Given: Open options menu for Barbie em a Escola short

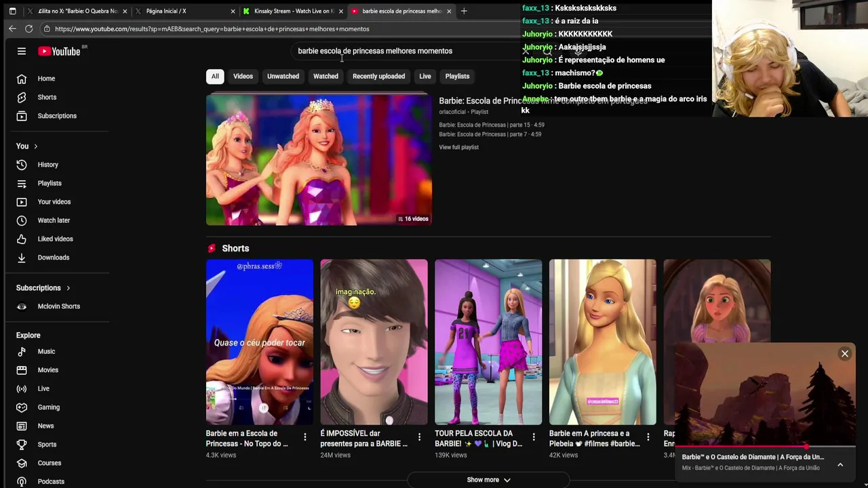Looking at the screenshot, I should click(x=305, y=437).
